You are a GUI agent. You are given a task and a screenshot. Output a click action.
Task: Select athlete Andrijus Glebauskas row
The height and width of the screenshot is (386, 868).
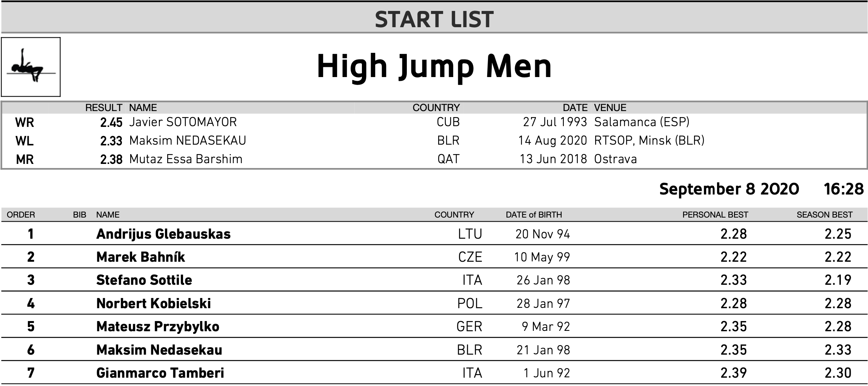pos(434,234)
